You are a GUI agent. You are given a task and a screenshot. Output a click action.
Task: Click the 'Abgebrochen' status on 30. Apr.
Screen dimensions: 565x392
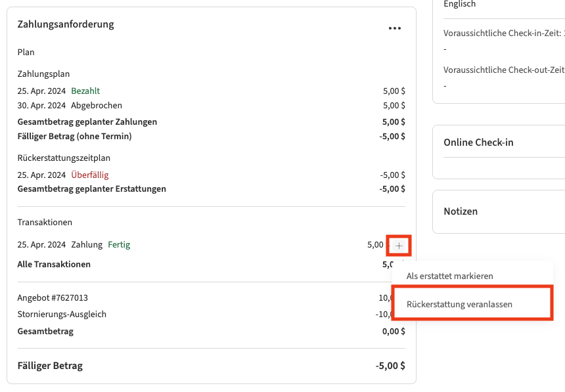pos(96,105)
